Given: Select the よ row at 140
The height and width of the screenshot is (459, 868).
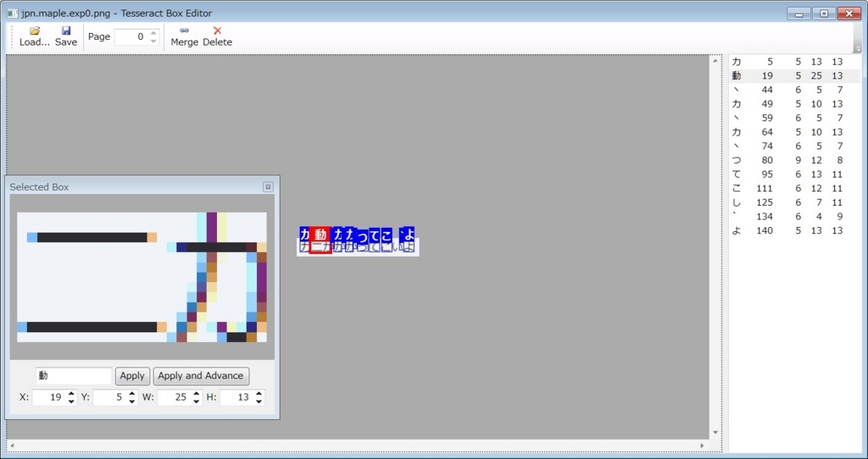Looking at the screenshot, I should click(794, 231).
